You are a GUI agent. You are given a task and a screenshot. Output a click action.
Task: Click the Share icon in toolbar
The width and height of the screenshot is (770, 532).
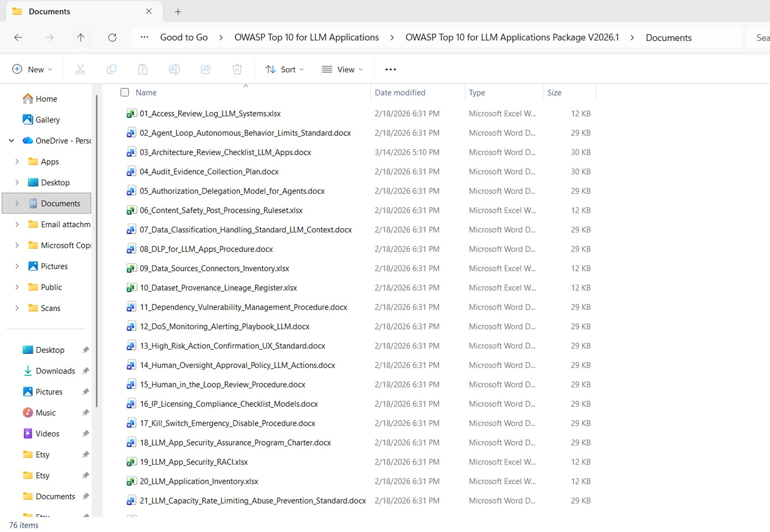click(x=206, y=69)
